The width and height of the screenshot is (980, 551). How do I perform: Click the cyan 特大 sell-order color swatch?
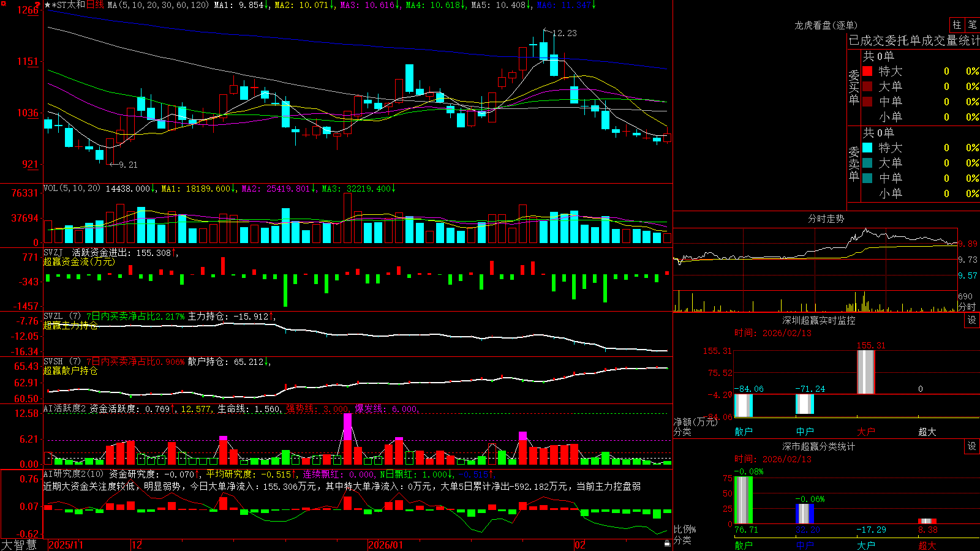[x=867, y=148]
